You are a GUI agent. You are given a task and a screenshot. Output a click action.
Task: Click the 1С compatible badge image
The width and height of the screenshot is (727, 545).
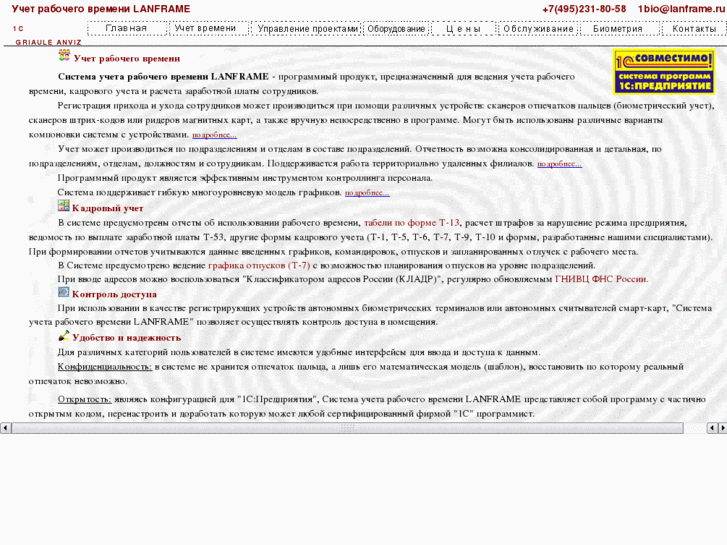(663, 72)
